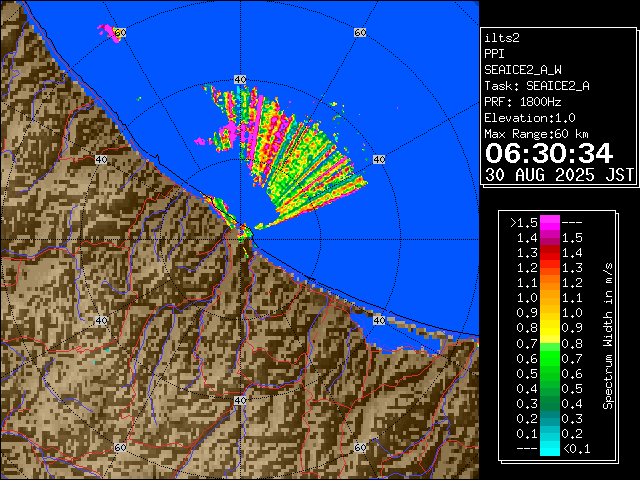The height and width of the screenshot is (480, 640).
Task: Click the small isolated magenta echo offshore
Action: (110, 31)
